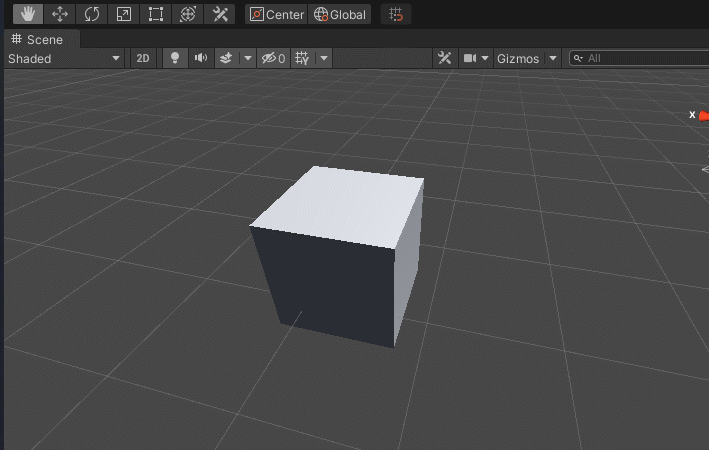Viewport: 709px width, 450px height.
Task: Select the Scale tool
Action: click(x=124, y=14)
